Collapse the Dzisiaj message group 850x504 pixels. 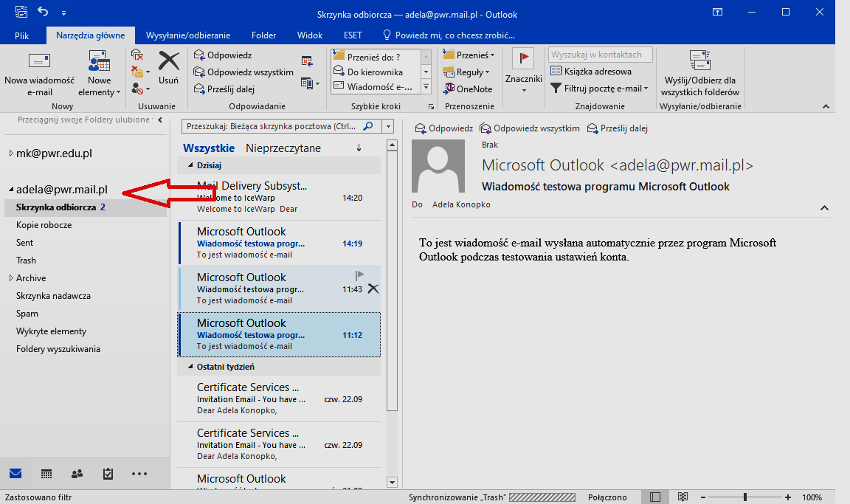click(191, 165)
